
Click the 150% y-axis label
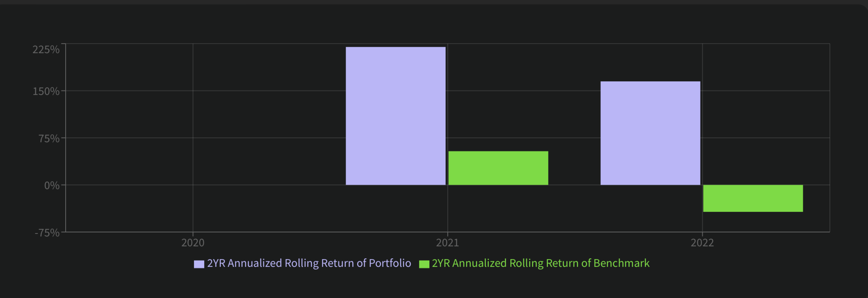(x=46, y=91)
